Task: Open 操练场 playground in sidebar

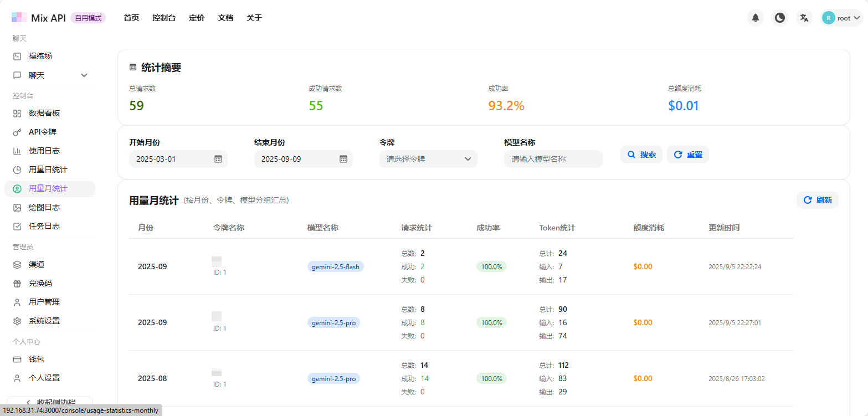Action: point(40,56)
